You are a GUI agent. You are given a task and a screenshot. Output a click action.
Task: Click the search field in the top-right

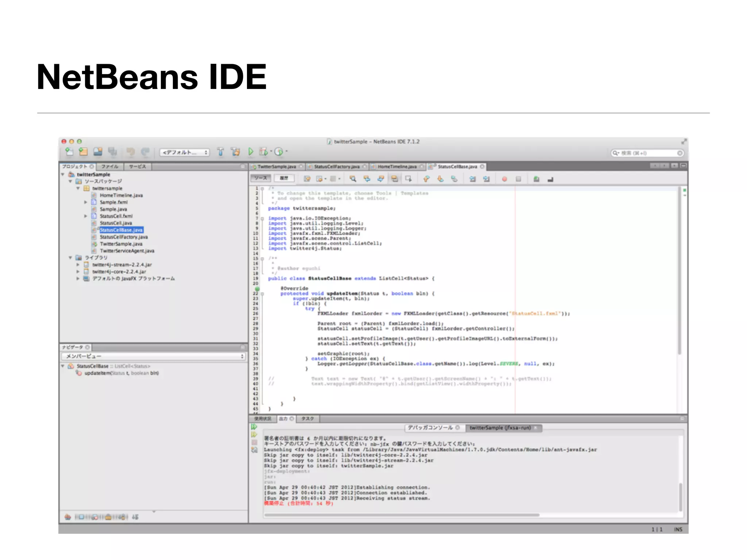click(x=647, y=153)
